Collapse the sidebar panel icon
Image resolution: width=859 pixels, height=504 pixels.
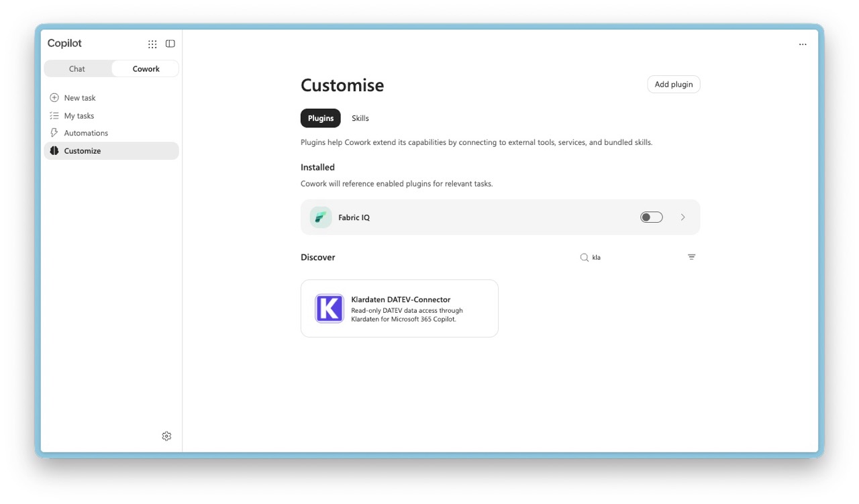click(x=170, y=44)
